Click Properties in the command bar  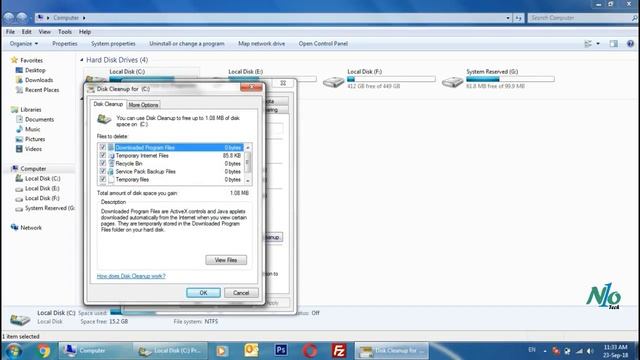(64, 44)
